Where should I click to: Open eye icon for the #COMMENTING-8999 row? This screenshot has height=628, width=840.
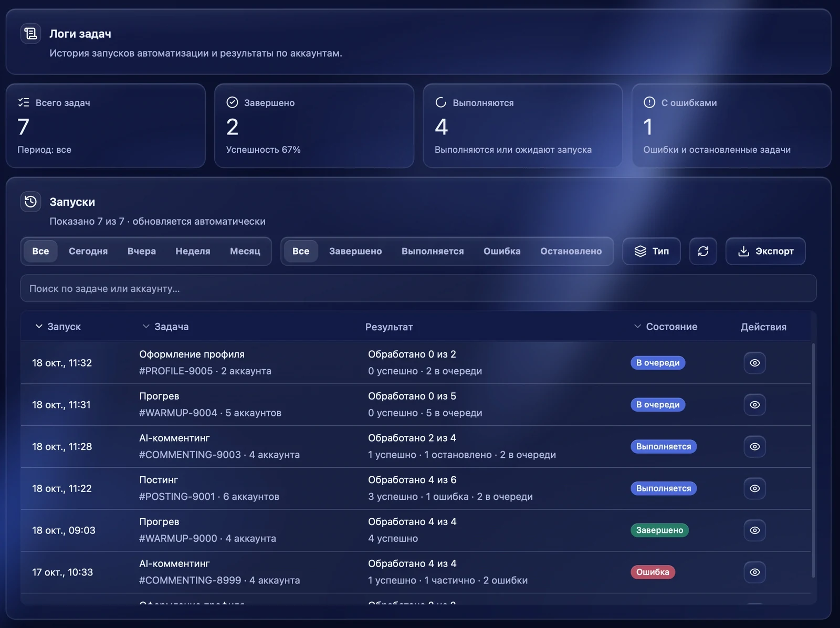(754, 572)
